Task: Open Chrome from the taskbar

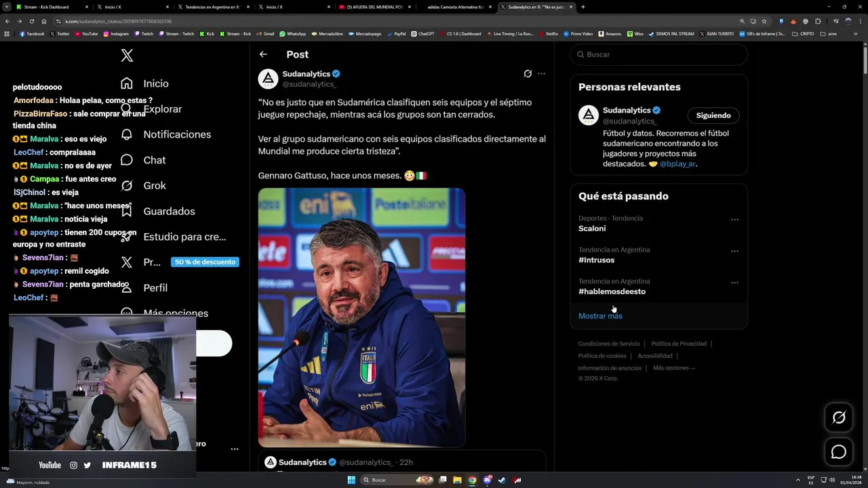Action: tap(472, 480)
